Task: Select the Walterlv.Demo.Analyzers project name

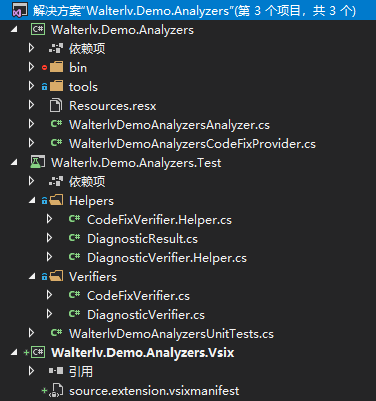Action: pyautogui.click(x=122, y=30)
